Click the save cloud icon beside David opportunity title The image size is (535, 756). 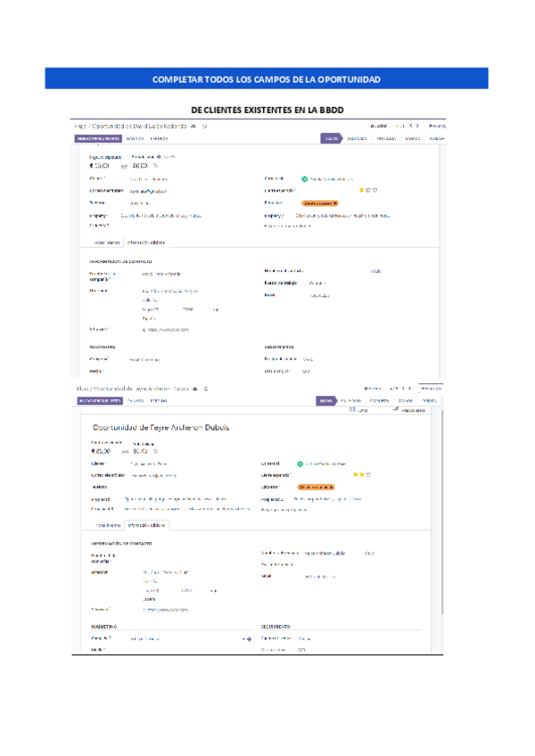(193, 127)
